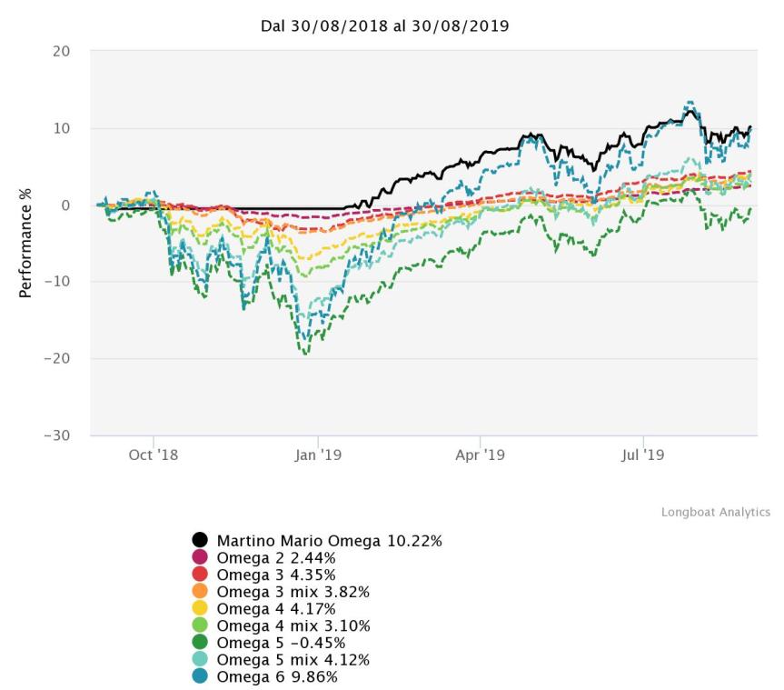The width and height of the screenshot is (784, 690).
Task: Click the chart title date range text
Action: pyautogui.click(x=385, y=26)
